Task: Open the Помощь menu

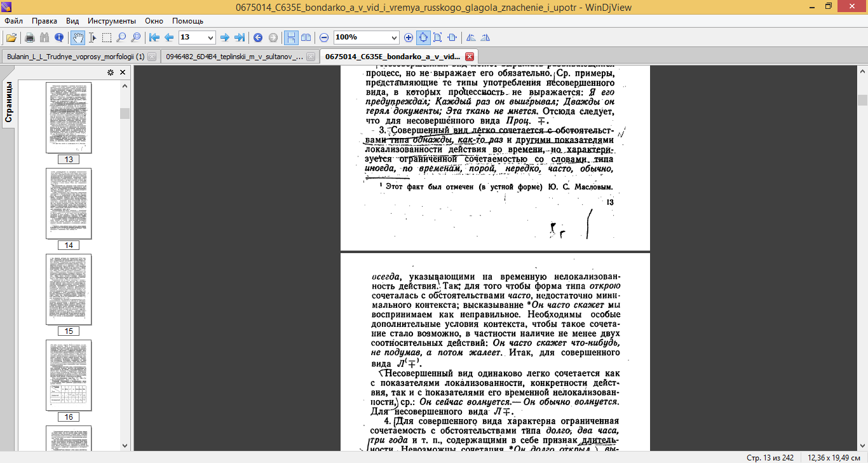Action: [x=187, y=20]
